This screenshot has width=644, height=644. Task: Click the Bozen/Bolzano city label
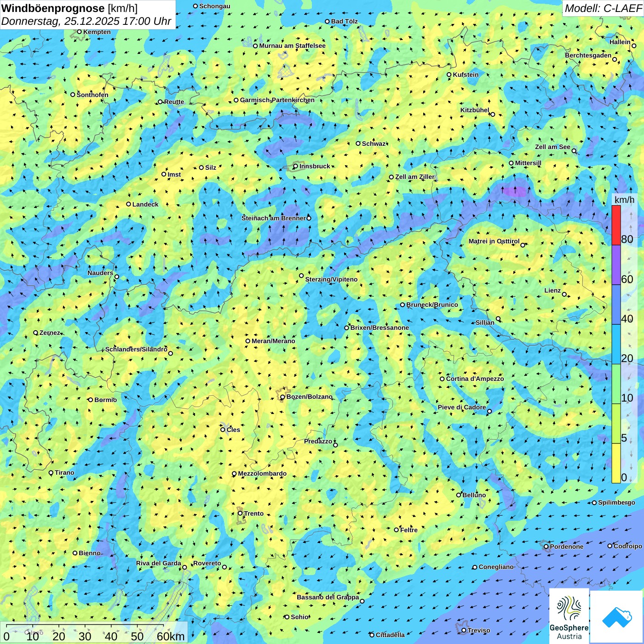[309, 397]
